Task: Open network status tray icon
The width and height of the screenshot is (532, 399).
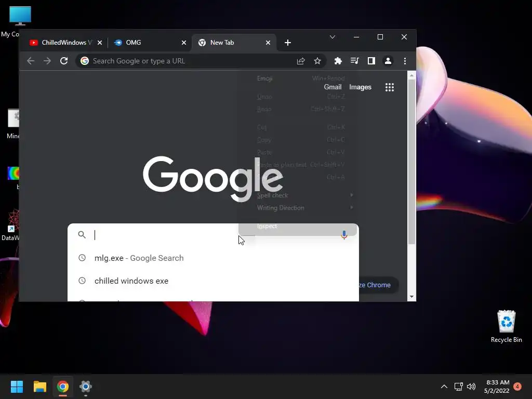Action: (x=459, y=387)
